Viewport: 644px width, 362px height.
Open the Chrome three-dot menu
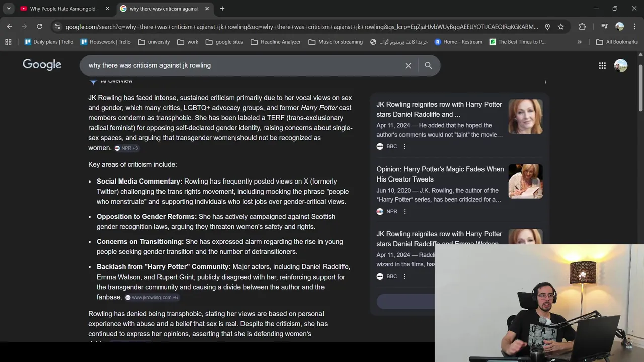(x=634, y=27)
